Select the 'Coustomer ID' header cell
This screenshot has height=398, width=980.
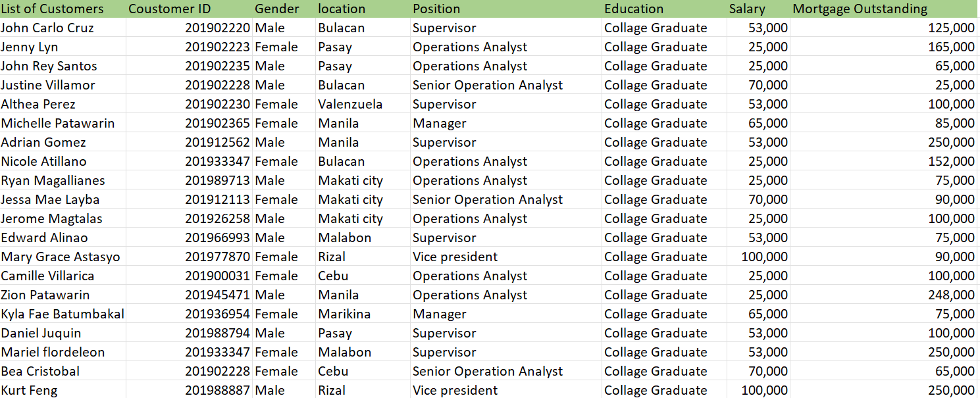(x=189, y=9)
